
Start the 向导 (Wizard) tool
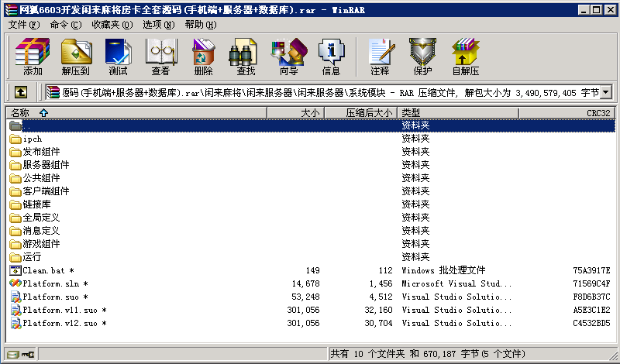click(288, 57)
